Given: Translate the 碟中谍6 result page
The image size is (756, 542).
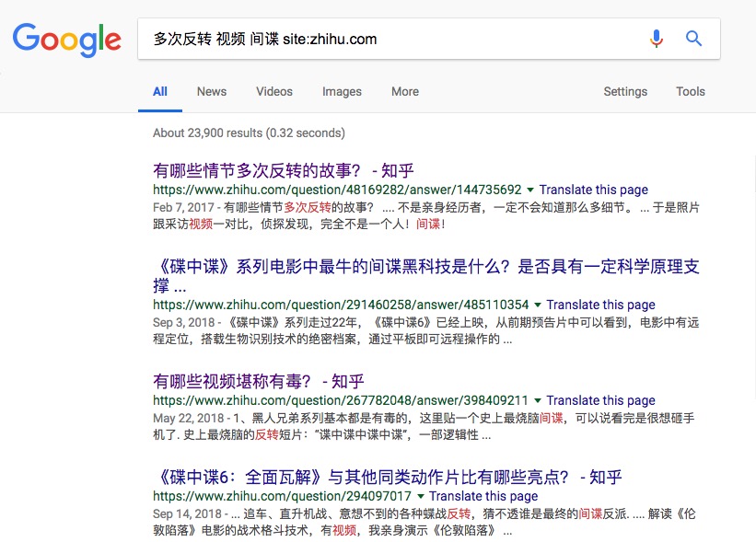Looking at the screenshot, I should [483, 496].
